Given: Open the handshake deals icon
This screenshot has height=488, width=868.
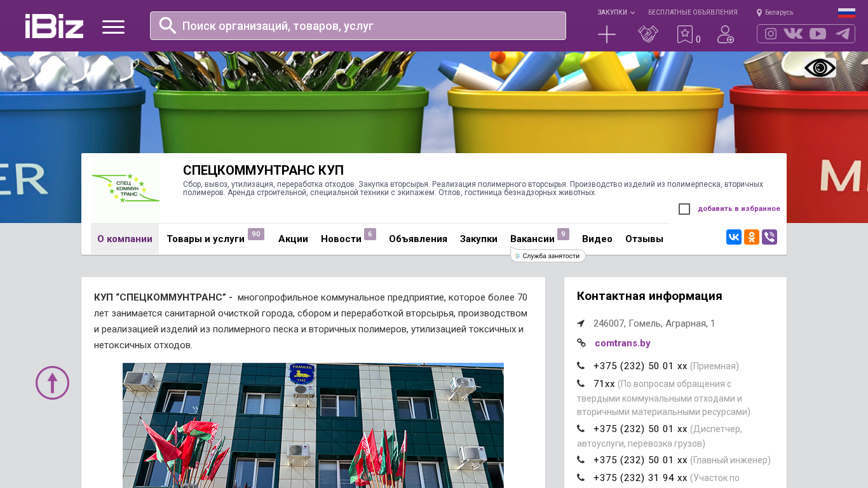Looking at the screenshot, I should tap(648, 34).
